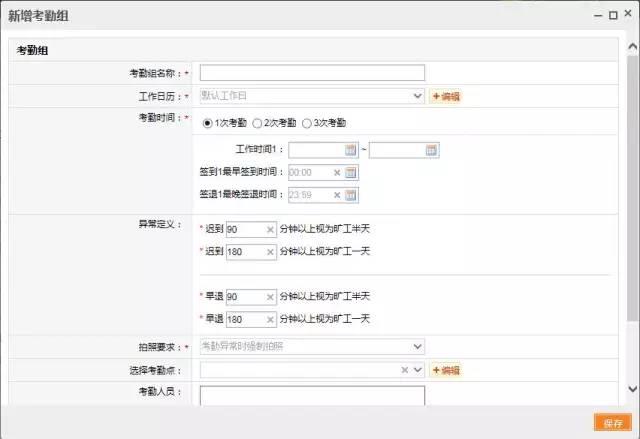Clear the 早退 180 minutes field
The width and height of the screenshot is (640, 439).
click(x=270, y=320)
